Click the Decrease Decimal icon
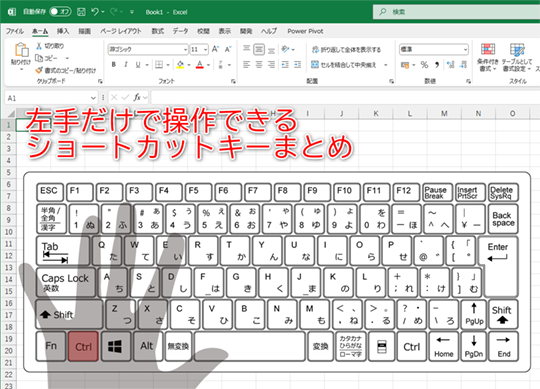This screenshot has width=540, height=389. click(463, 64)
